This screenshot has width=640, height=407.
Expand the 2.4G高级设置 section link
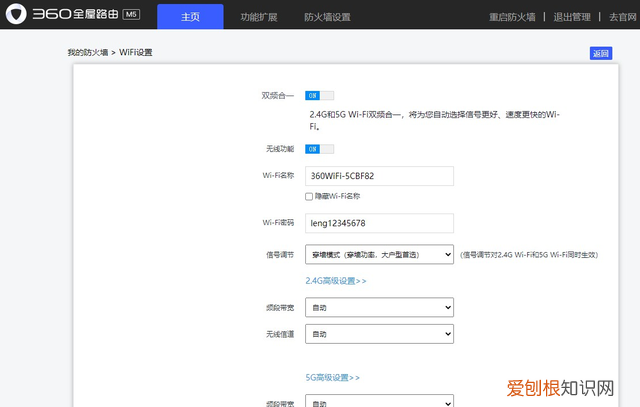pyautogui.click(x=336, y=281)
